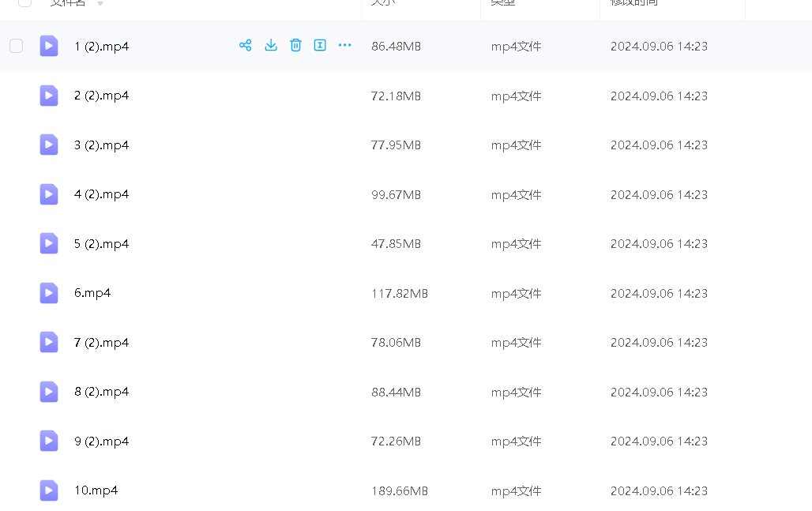Viewport: 812px width, 511px height.
Task: Open the file named 4 (2).mp4
Action: (101, 194)
